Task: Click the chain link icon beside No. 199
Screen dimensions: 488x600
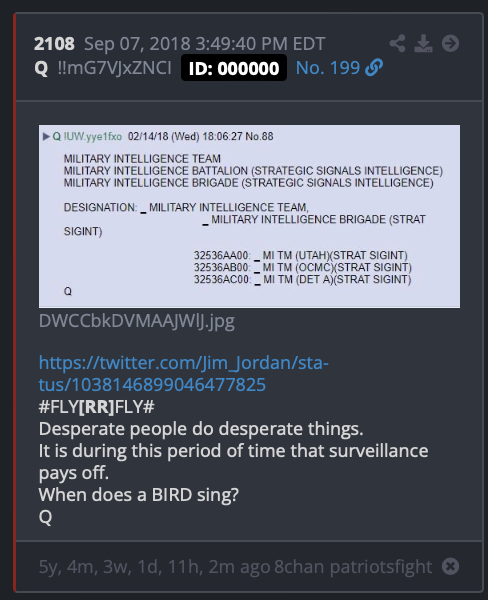Action: [x=374, y=68]
